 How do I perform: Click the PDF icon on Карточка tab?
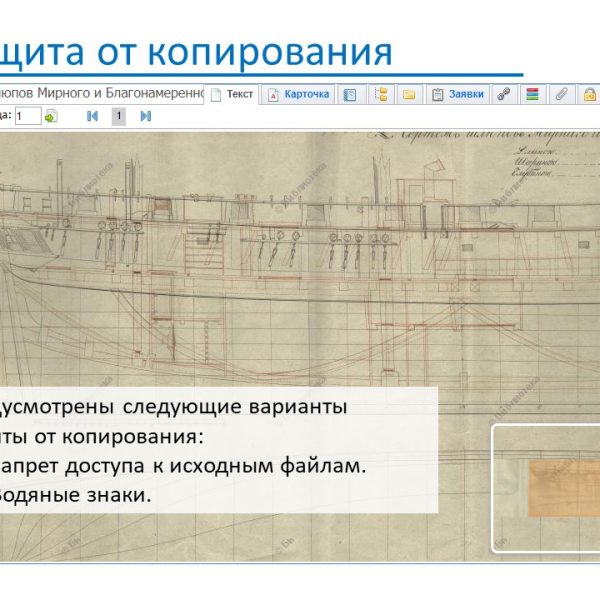tap(272, 95)
